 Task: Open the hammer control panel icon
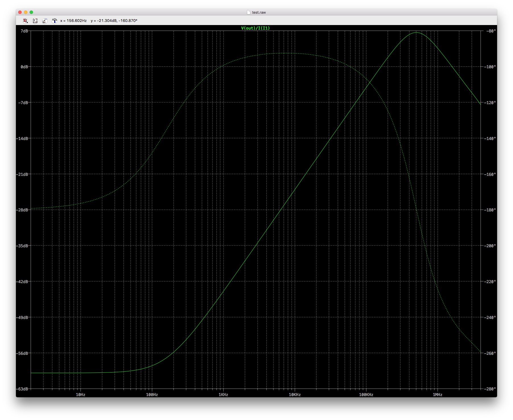pyautogui.click(x=54, y=21)
